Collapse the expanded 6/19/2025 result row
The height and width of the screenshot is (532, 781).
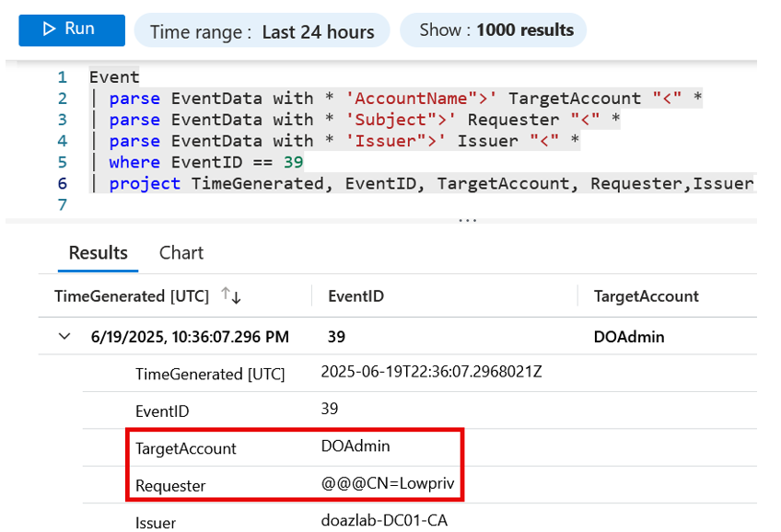64,337
